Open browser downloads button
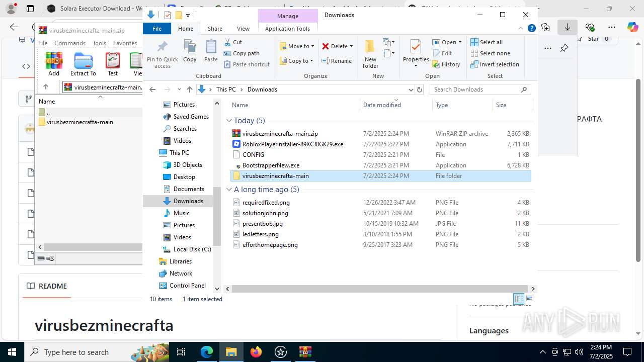 (568, 27)
